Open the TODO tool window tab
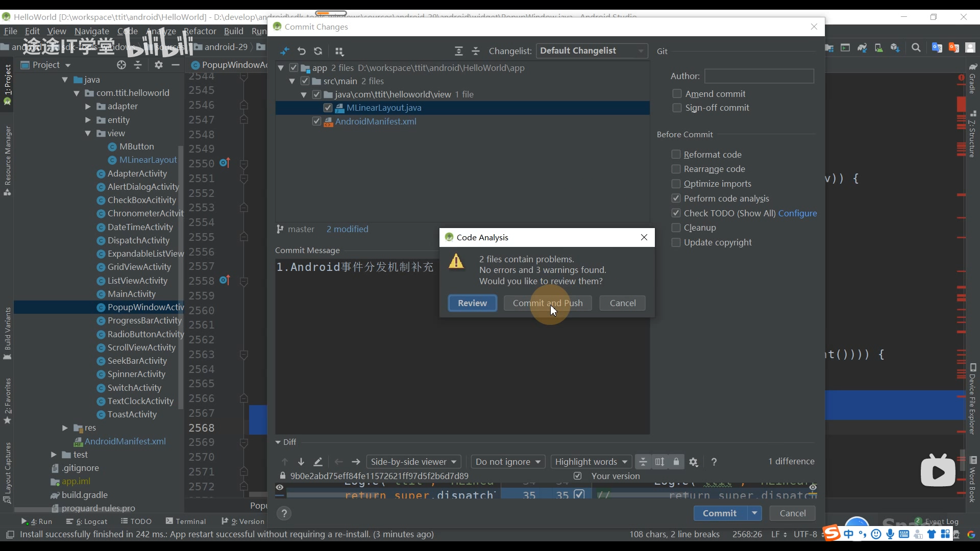980x551 pixels. pos(136,521)
